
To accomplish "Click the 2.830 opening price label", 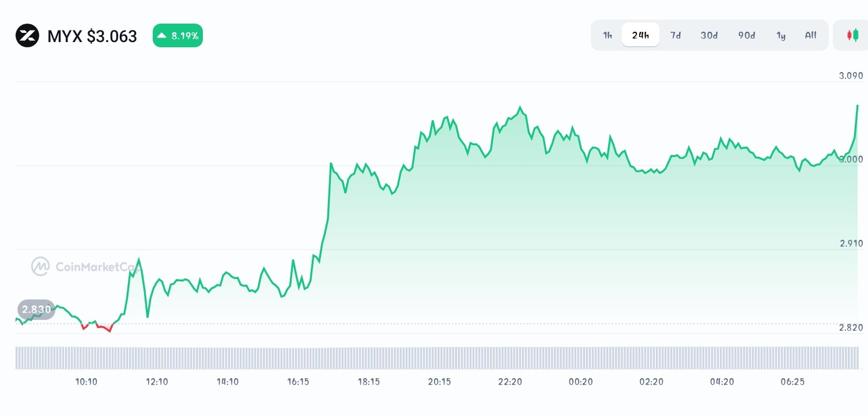I will (x=36, y=310).
